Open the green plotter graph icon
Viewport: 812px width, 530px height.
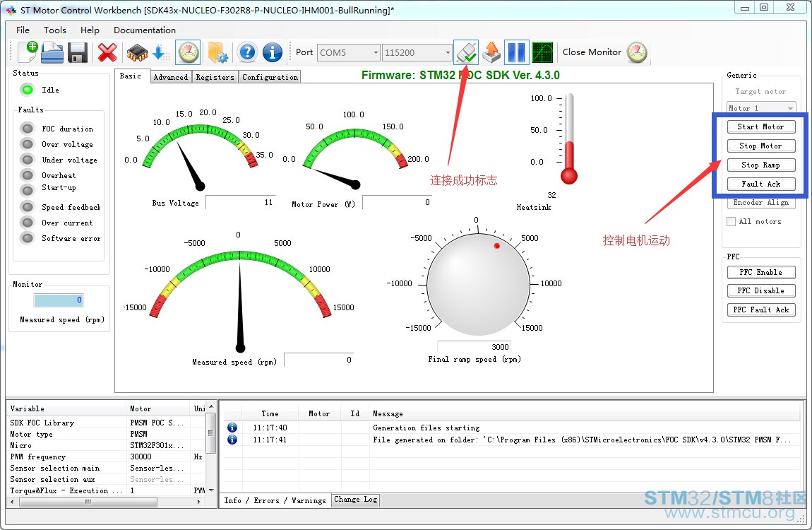pyautogui.click(x=542, y=52)
